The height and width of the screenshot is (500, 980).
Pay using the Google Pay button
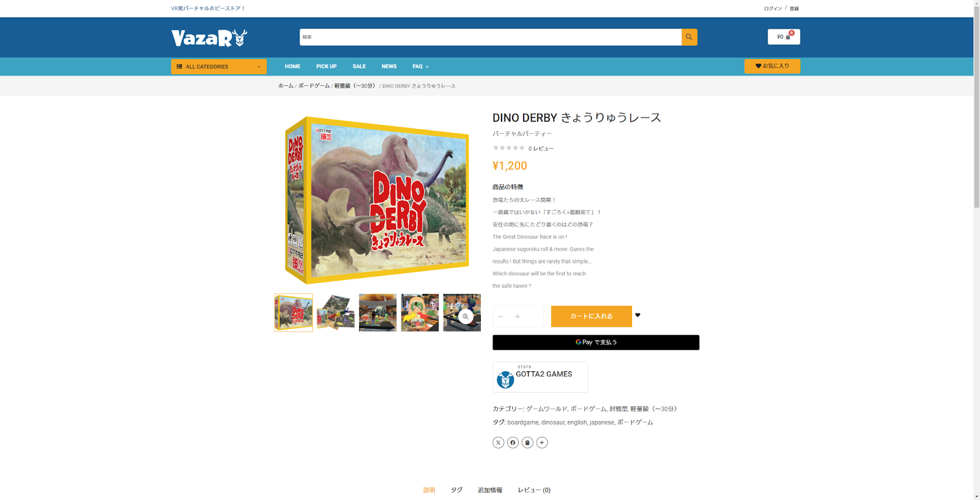[596, 343]
